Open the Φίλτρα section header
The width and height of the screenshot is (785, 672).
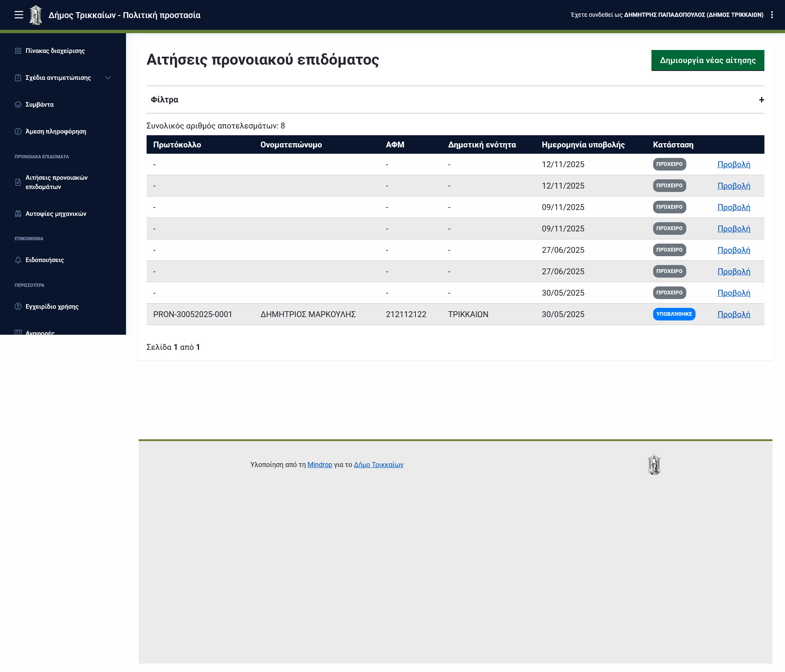pyautogui.click(x=165, y=100)
